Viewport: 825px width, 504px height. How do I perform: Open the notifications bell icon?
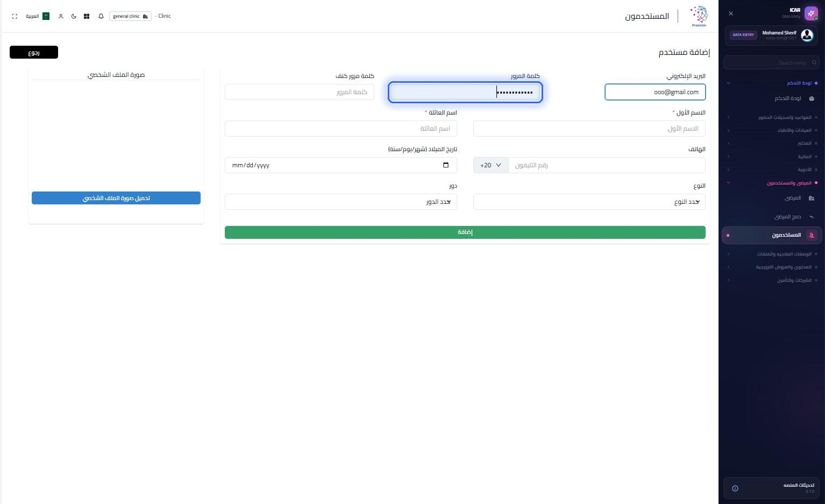[x=101, y=16]
